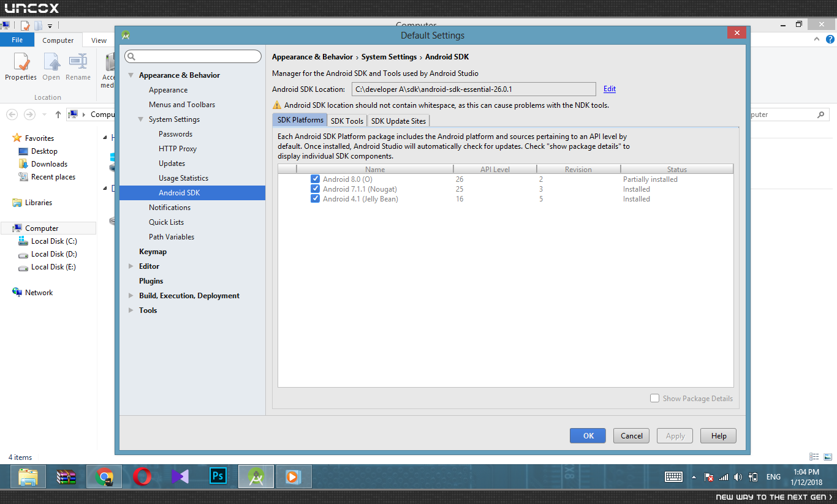Select HTTP Proxy in settings tree

click(178, 149)
